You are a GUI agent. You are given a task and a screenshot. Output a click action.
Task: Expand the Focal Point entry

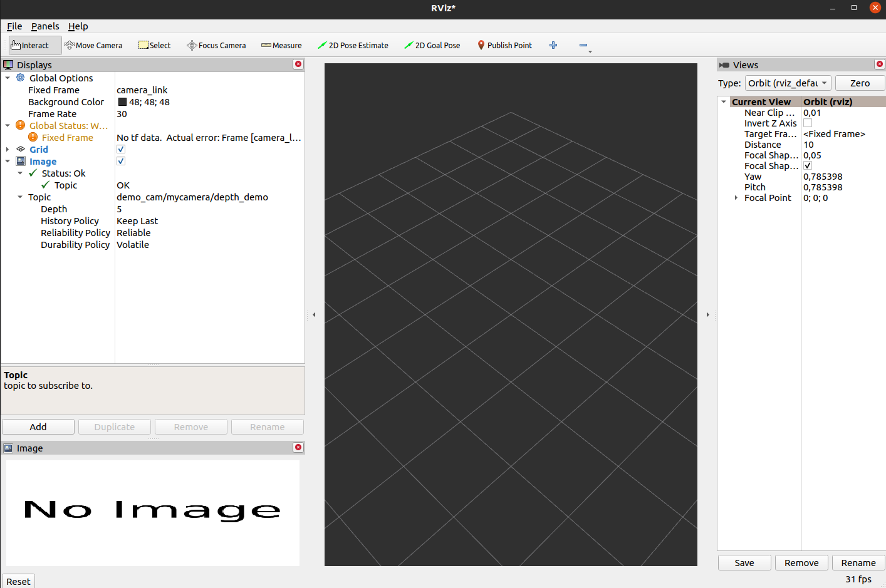736,197
